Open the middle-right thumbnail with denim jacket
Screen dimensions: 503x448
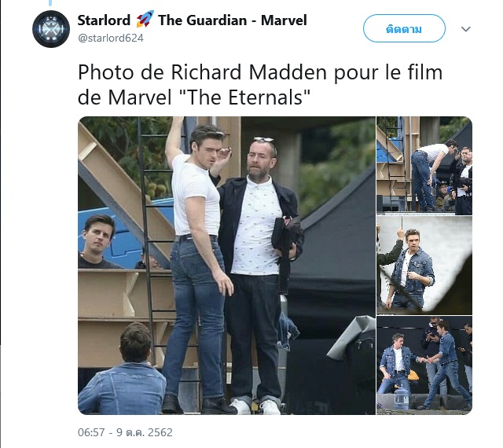tap(424, 266)
